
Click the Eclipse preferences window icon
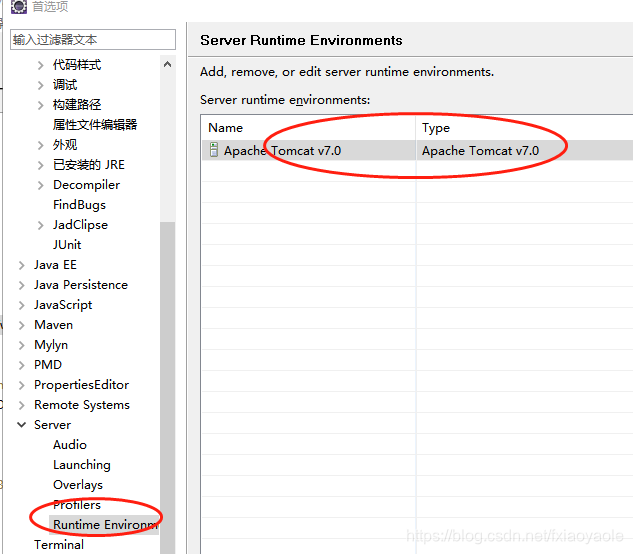(x=19, y=6)
